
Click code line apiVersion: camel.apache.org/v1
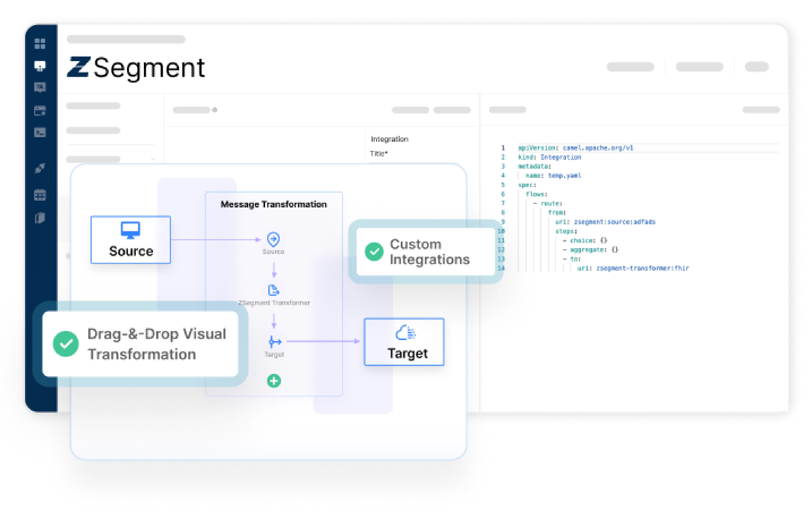[x=576, y=148]
